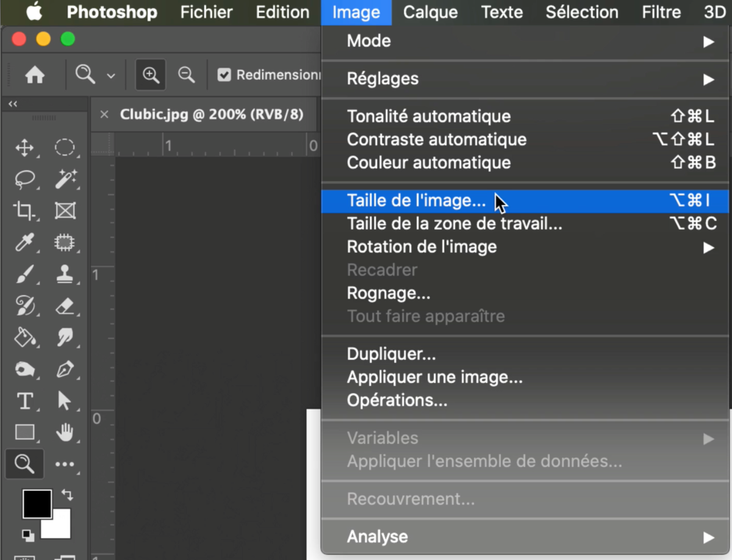732x560 pixels.
Task: Select the Smudge tool
Action: (65, 338)
